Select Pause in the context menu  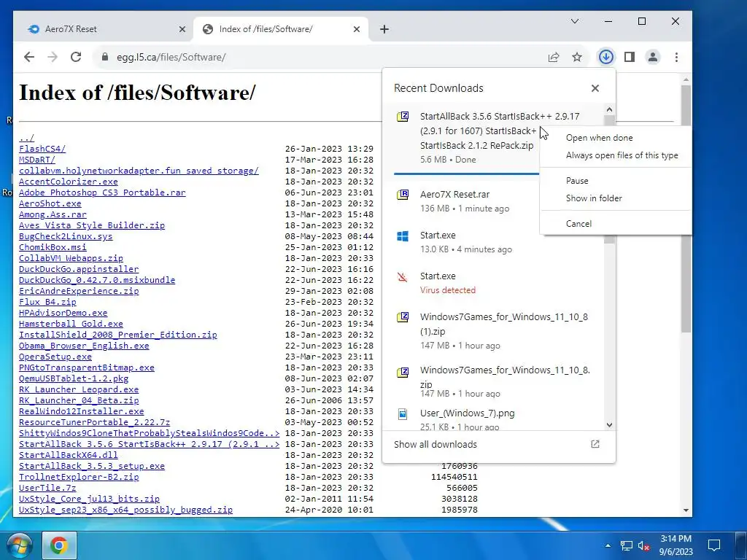(577, 181)
